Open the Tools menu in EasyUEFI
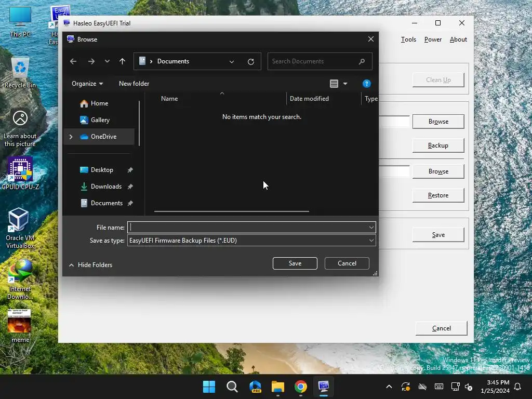Screen dimensions: 532x399 (408, 39)
